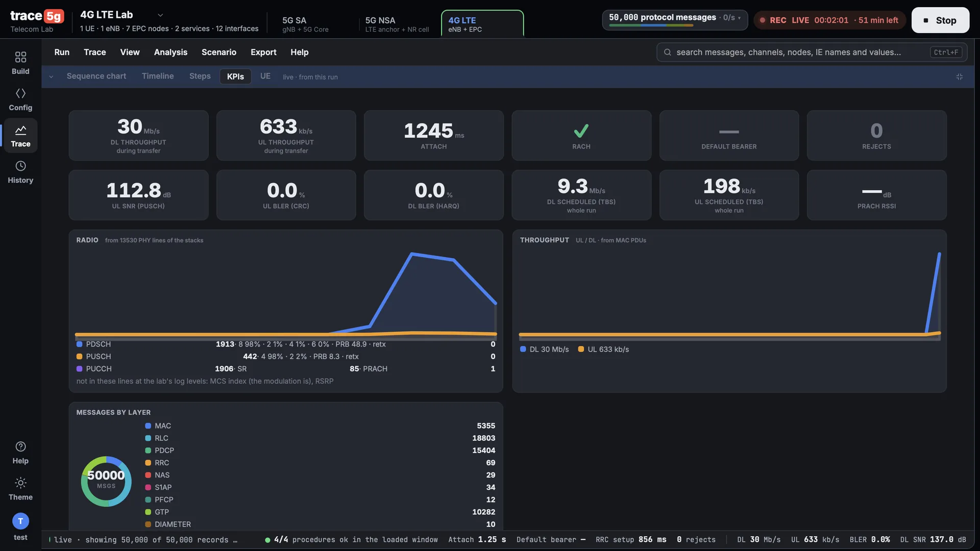Click the UL SNR (PUSCH) 112.8 card
This screenshot has width=980, height=551.
click(x=138, y=195)
